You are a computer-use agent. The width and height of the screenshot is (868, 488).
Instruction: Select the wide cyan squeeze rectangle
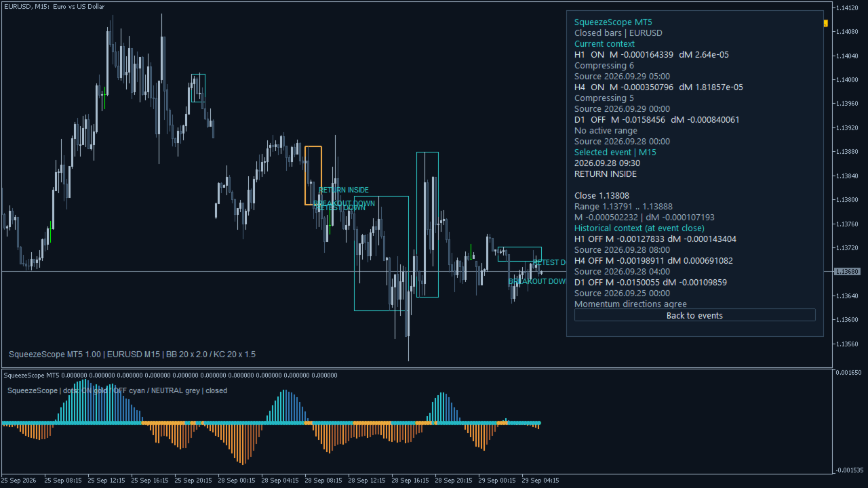[x=381, y=253]
